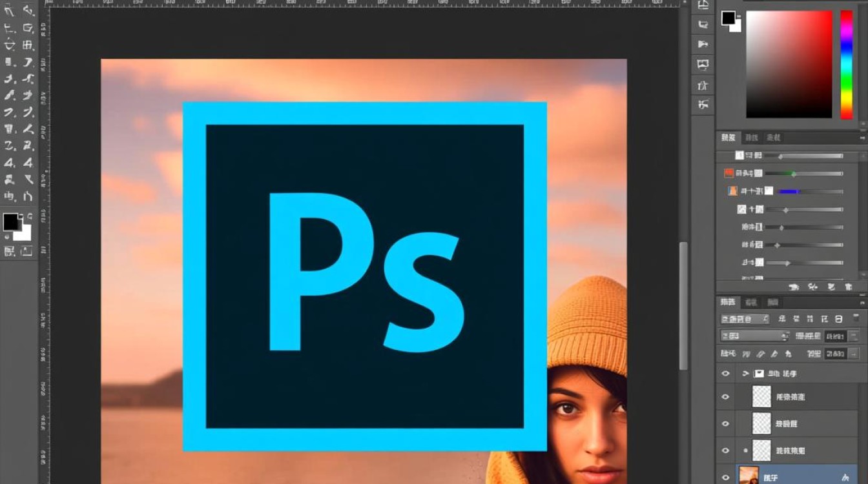Image resolution: width=868 pixels, height=484 pixels.
Task: Open the adjustment sliders panel options menu icon
Action: [862, 137]
